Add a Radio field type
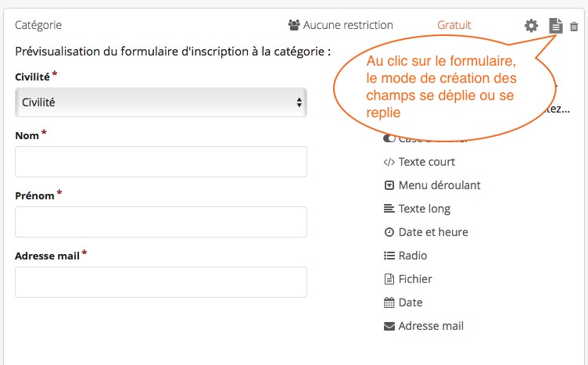Viewport: 588px width, 365px height. (405, 256)
